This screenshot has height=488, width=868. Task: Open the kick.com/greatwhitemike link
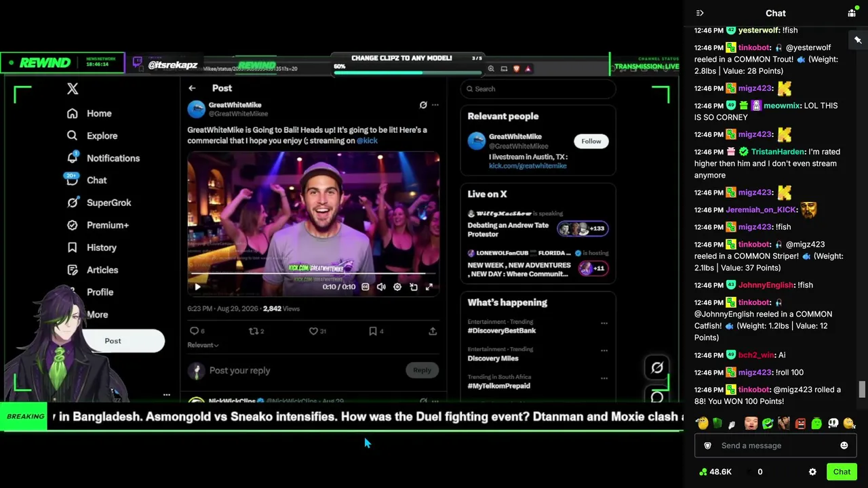point(528,165)
